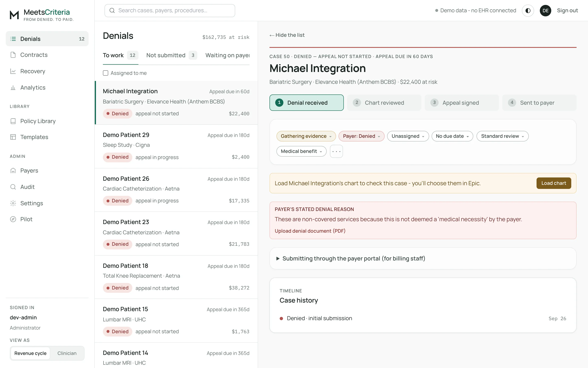The image size is (588, 368).
Task: Click the Load chart button
Action: [x=553, y=183]
